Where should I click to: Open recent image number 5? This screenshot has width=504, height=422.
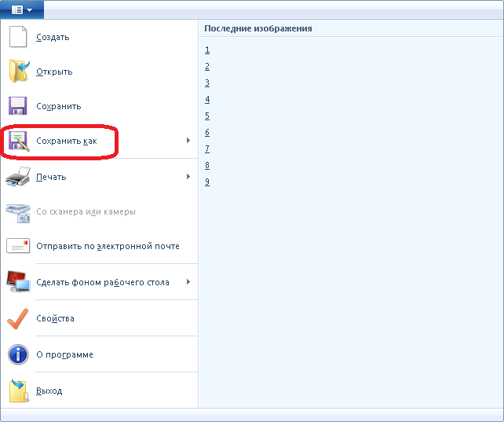pos(207,116)
